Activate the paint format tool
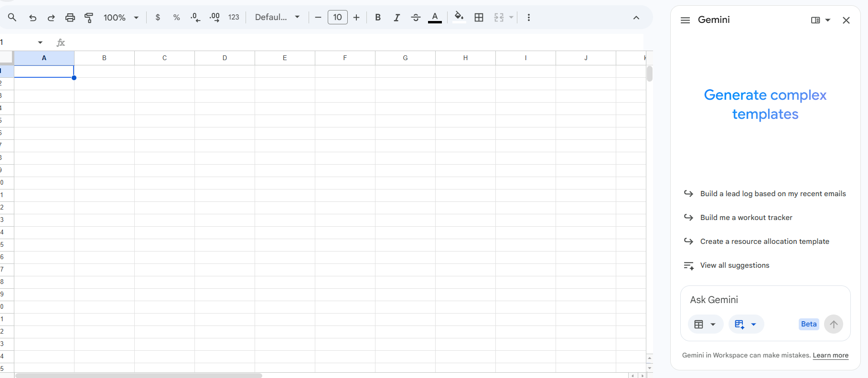868x378 pixels. pyautogui.click(x=89, y=18)
